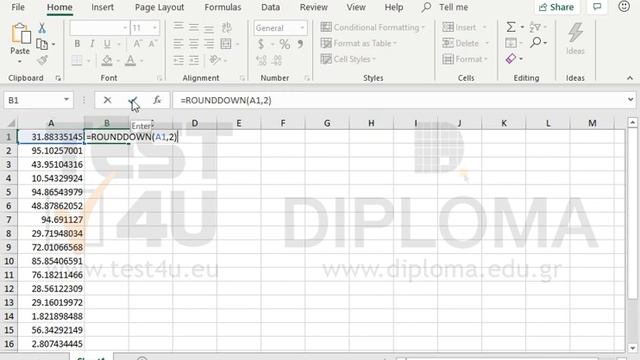This screenshot has height=360, width=640.
Task: Open Comments pane icon
Action: [x=597, y=7]
